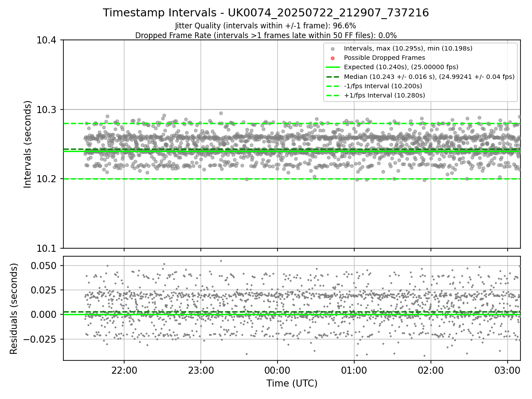The height and width of the screenshot is (399, 532).
Task: Click the 'Dropped Frame Rate' subtitle line
Action: tap(266, 35)
